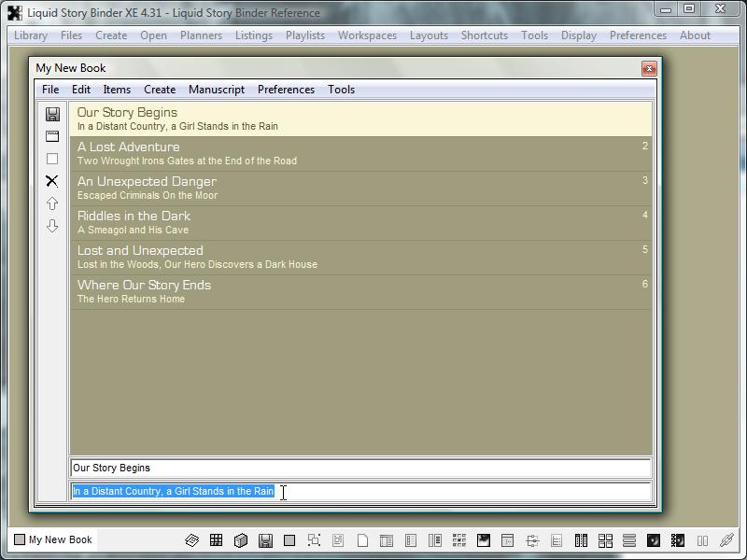Viewport: 747px width, 560px height.
Task: Click the window icon below the sidebar save icon
Action: coord(52,136)
